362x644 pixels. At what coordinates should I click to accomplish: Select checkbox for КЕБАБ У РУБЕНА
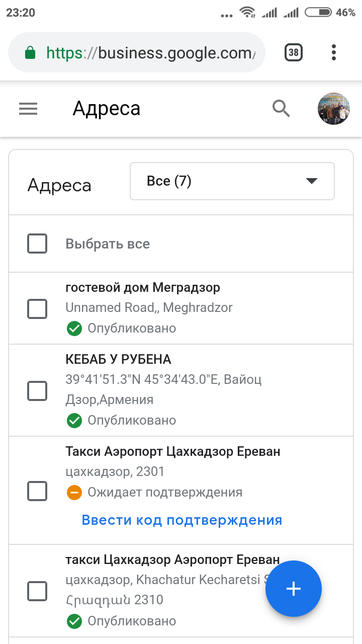[37, 390]
